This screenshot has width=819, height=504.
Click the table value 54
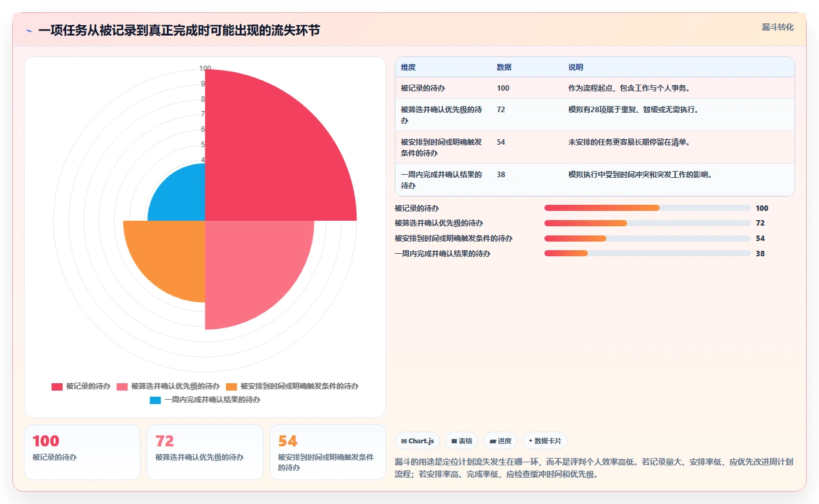501,142
